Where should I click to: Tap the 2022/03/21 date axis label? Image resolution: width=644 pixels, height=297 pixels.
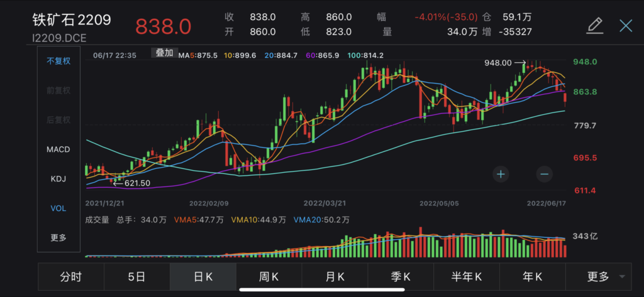click(x=325, y=203)
